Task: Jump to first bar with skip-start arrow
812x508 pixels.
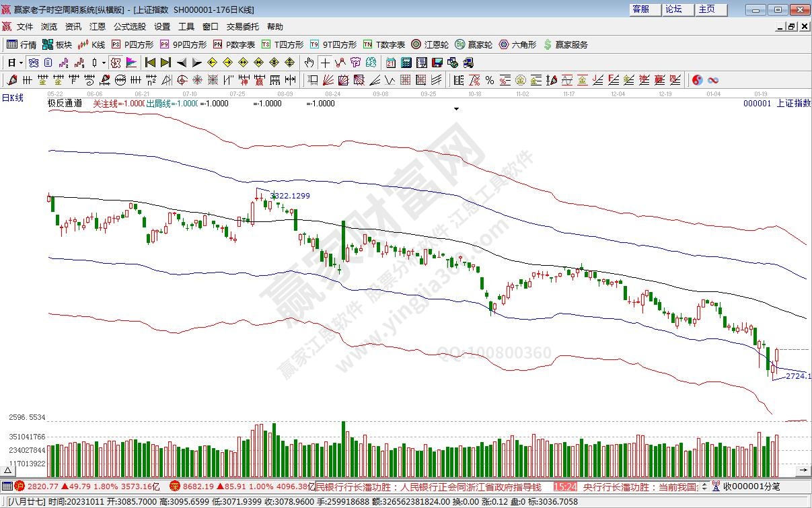Action: click(150, 63)
